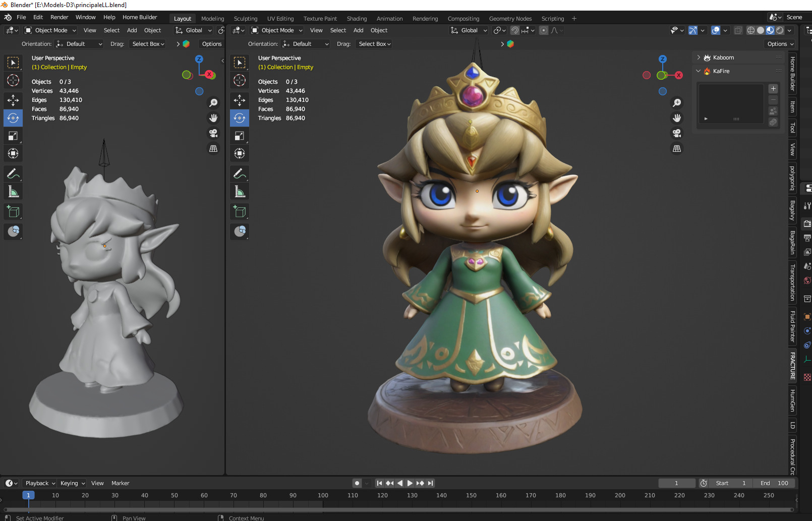Click zoom magnifier in left viewport
Screen dimensions: 812x521
[213, 103]
